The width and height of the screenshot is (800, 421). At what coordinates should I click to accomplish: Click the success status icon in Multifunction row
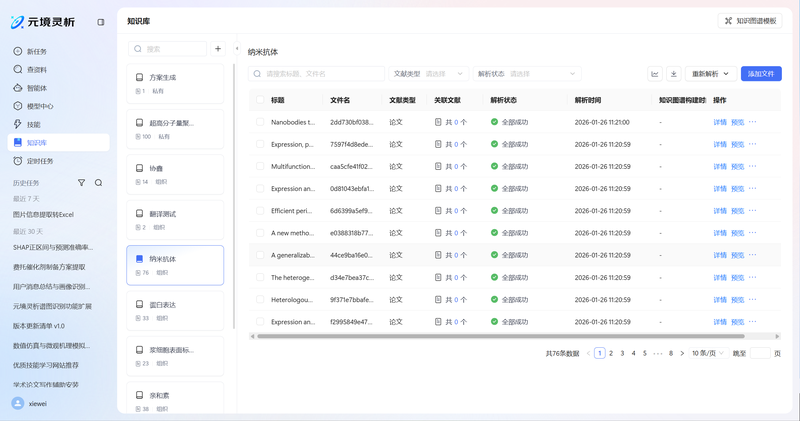tap(494, 166)
